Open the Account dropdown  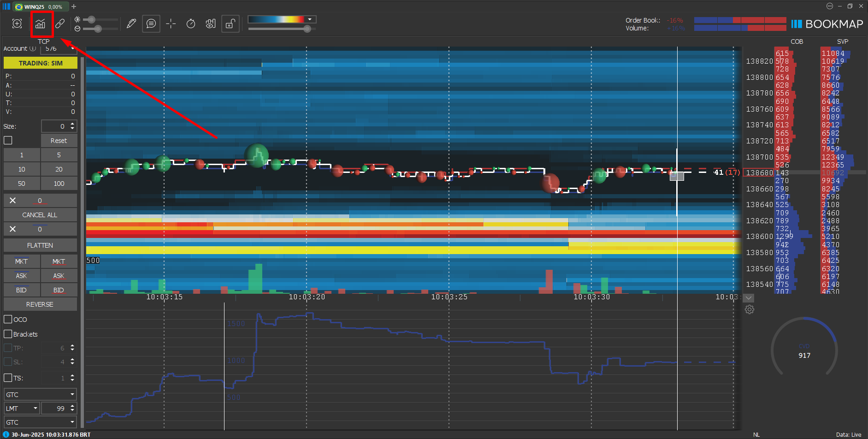pos(59,48)
